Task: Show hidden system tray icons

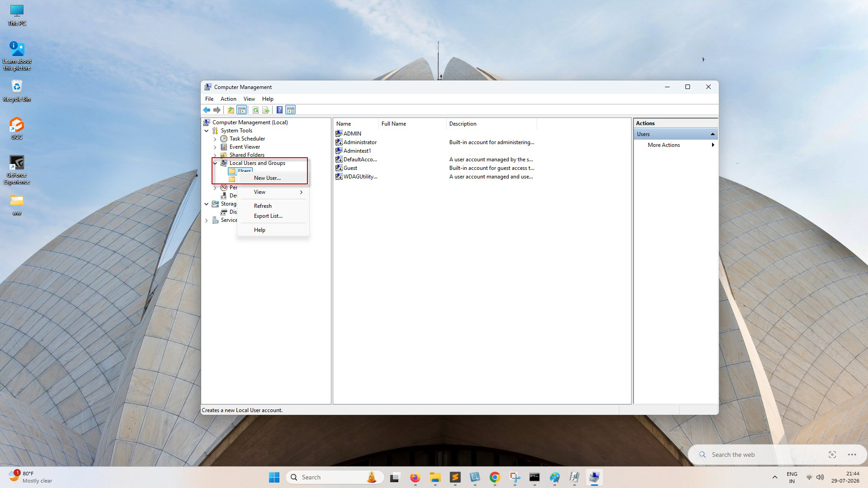Action: coord(774,477)
